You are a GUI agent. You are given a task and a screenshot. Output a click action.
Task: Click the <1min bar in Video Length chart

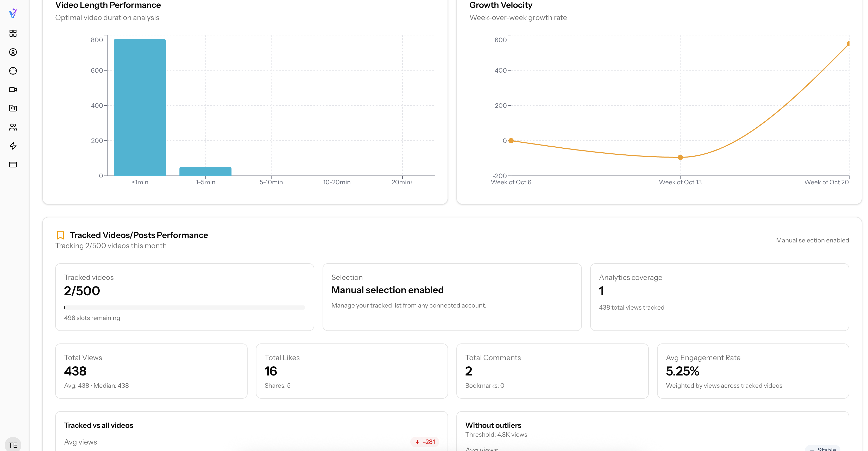[140, 107]
